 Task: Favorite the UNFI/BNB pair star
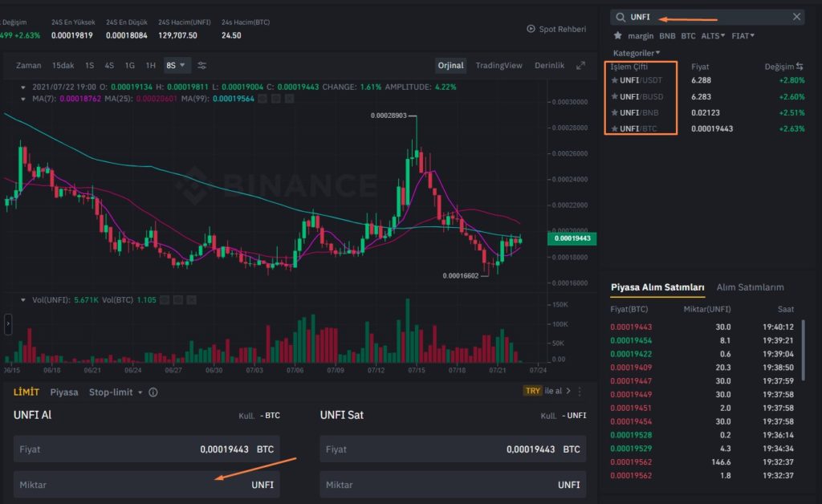(x=614, y=112)
